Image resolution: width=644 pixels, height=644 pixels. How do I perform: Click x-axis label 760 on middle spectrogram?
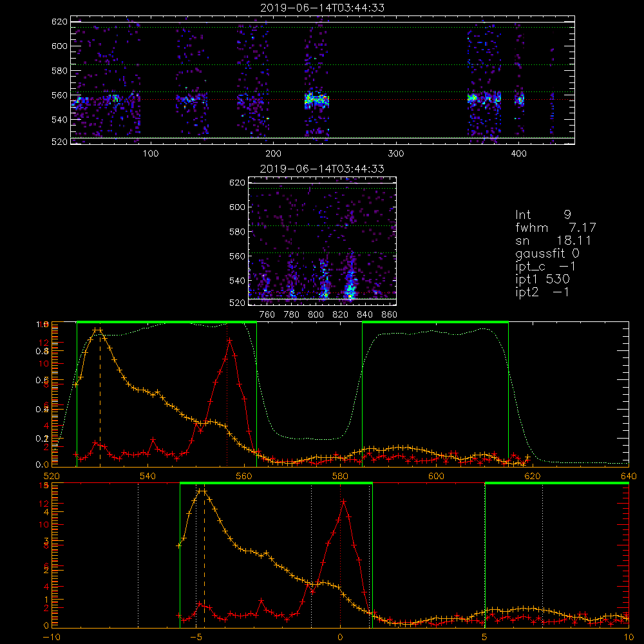[x=267, y=315]
